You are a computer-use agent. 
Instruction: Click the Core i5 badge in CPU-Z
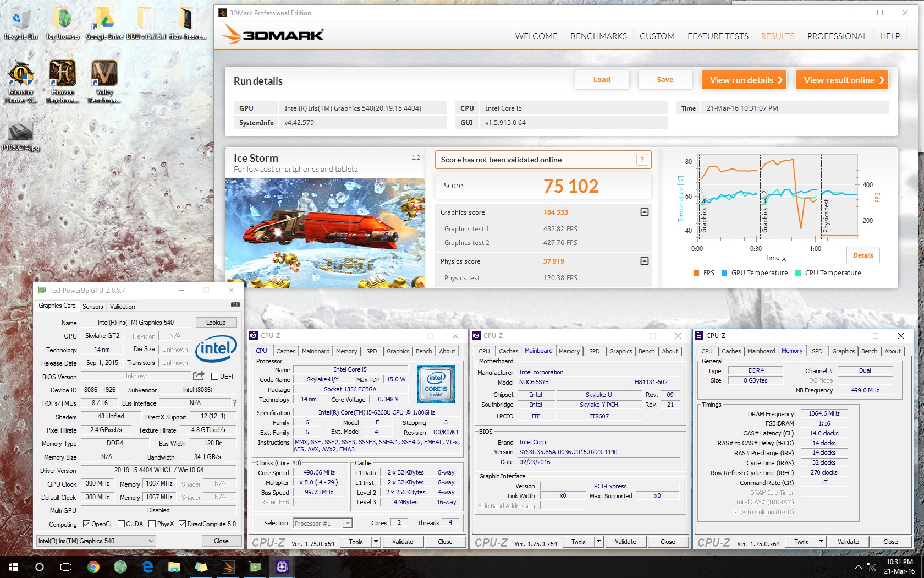tap(436, 384)
